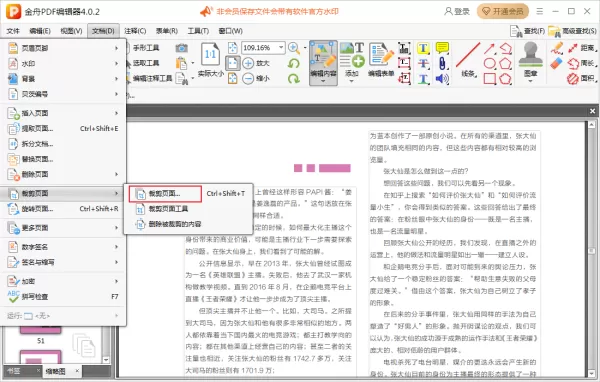Select the yellow sticky note tool
This screenshot has height=382, width=600.
442,48
